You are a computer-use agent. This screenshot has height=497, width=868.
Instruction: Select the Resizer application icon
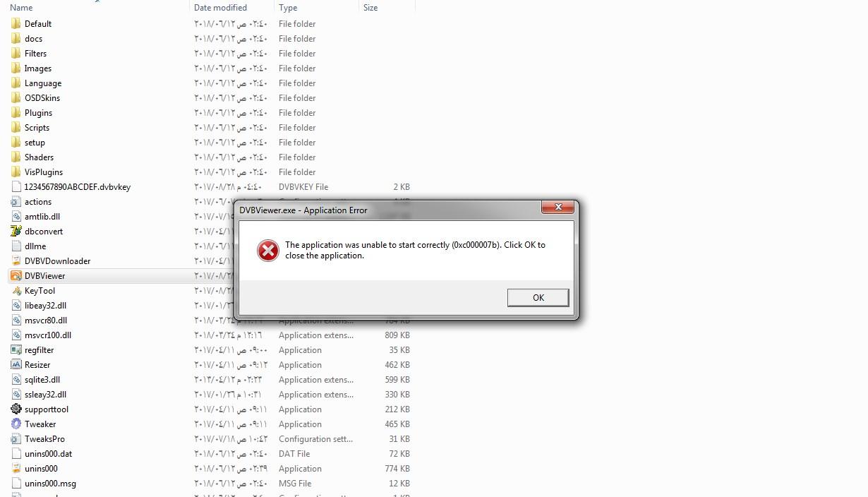tap(16, 365)
